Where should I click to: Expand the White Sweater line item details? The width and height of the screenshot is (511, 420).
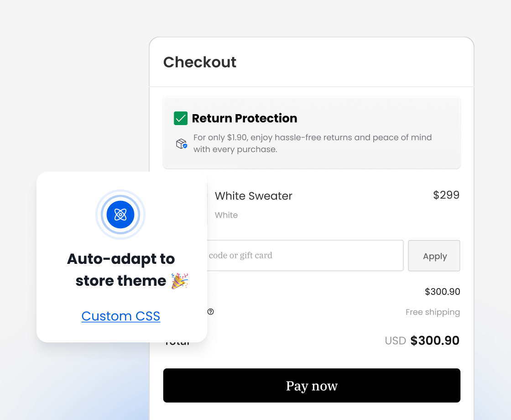pos(253,196)
